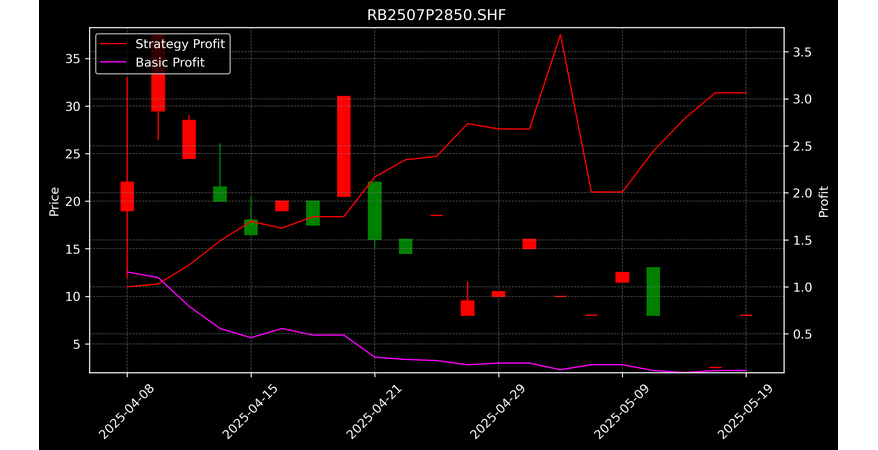Pick the 2025-05-09 date label
Viewport: 878px width, 450px height.
tap(620, 411)
